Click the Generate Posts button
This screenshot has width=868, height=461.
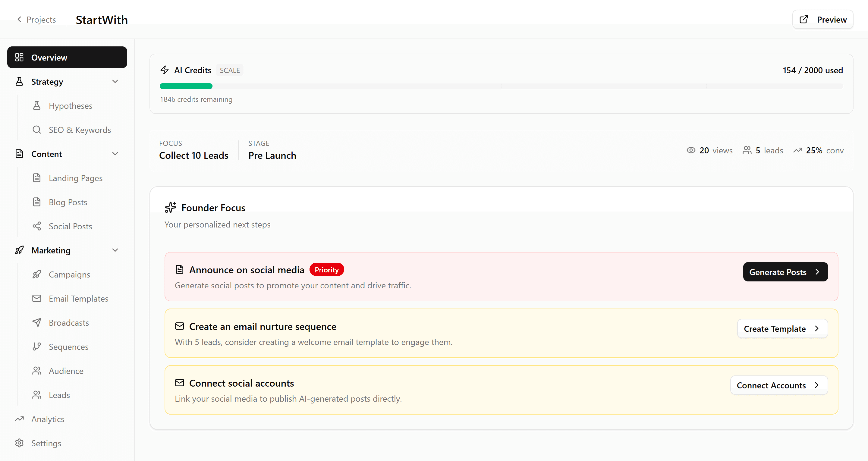[785, 272]
